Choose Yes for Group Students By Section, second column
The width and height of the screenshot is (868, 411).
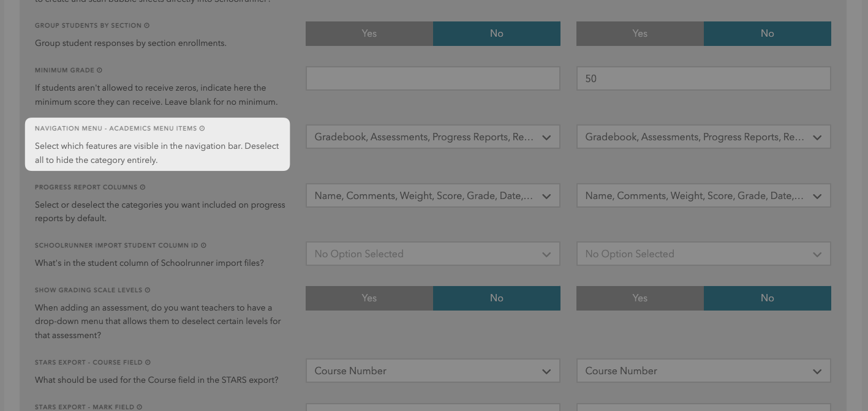pos(640,34)
